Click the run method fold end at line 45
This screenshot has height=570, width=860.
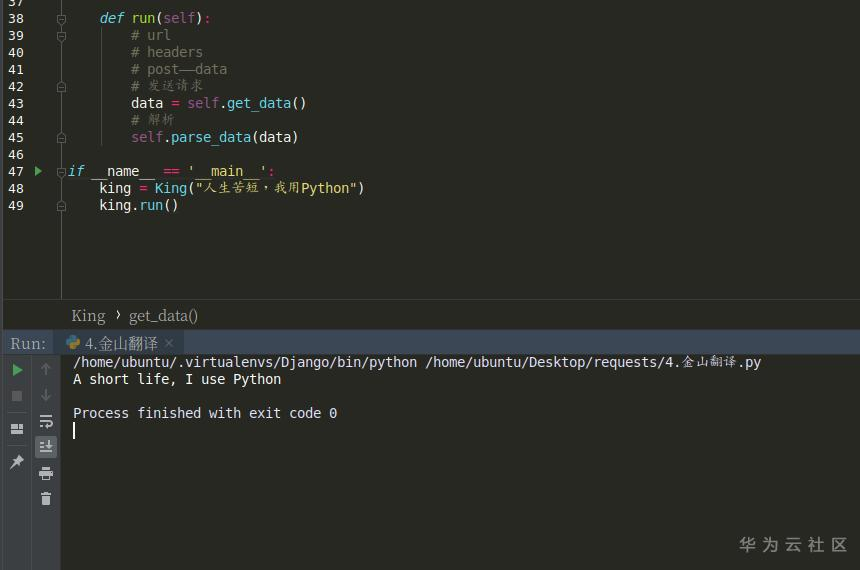(x=61, y=138)
